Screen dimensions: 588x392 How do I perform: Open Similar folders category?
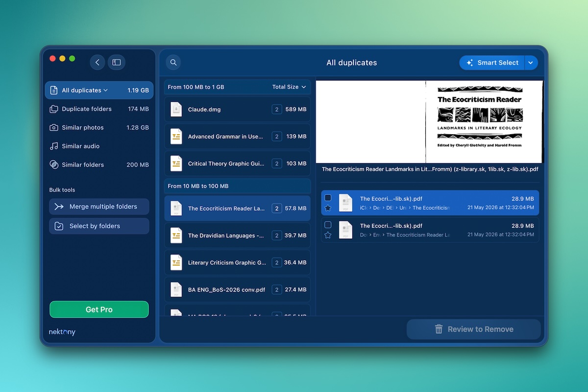pos(99,165)
